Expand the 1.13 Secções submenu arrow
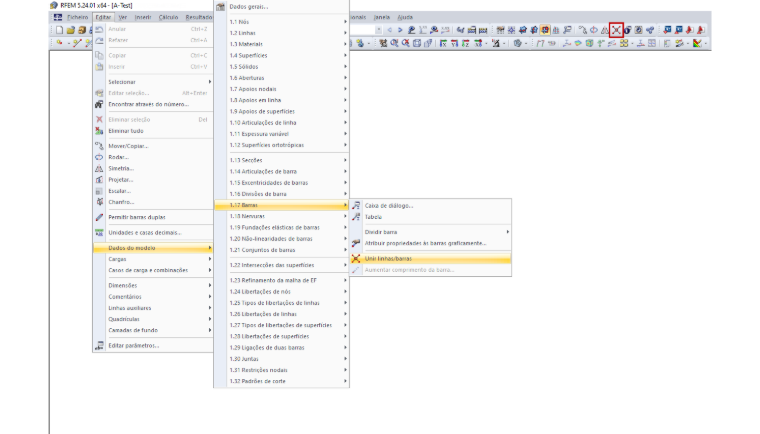Screen dimensions: 760x434 click(346, 160)
